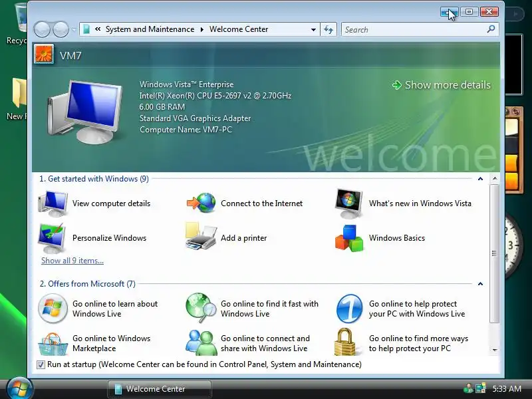
Task: Click the taskbar clock showing 5:33 AM
Action: click(507, 388)
